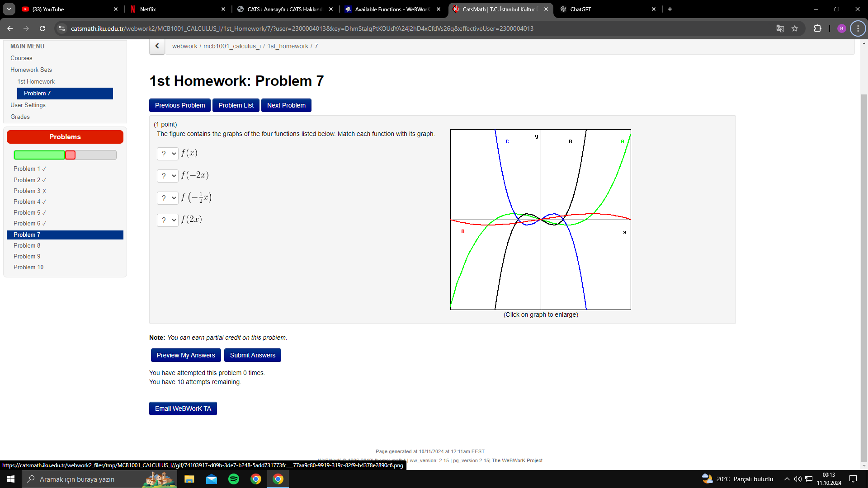The width and height of the screenshot is (868, 488).
Task: Open the 1st_homework breadcrumb link
Action: point(288,46)
